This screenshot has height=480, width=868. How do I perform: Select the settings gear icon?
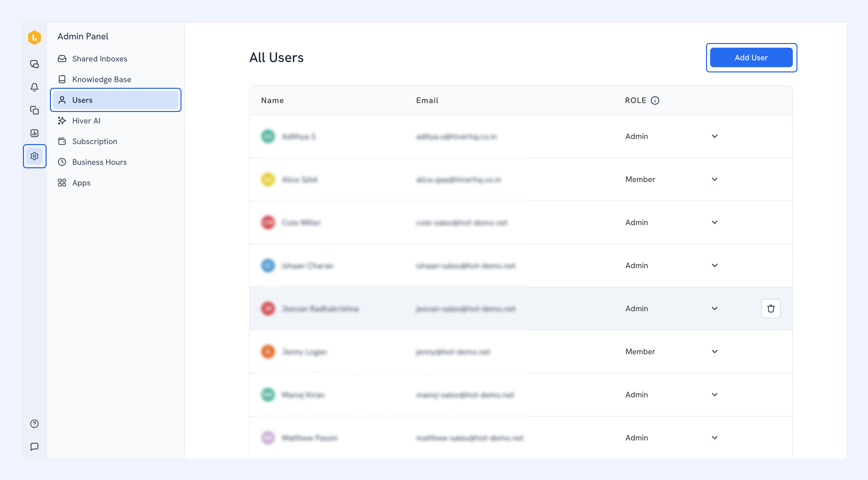pyautogui.click(x=34, y=156)
